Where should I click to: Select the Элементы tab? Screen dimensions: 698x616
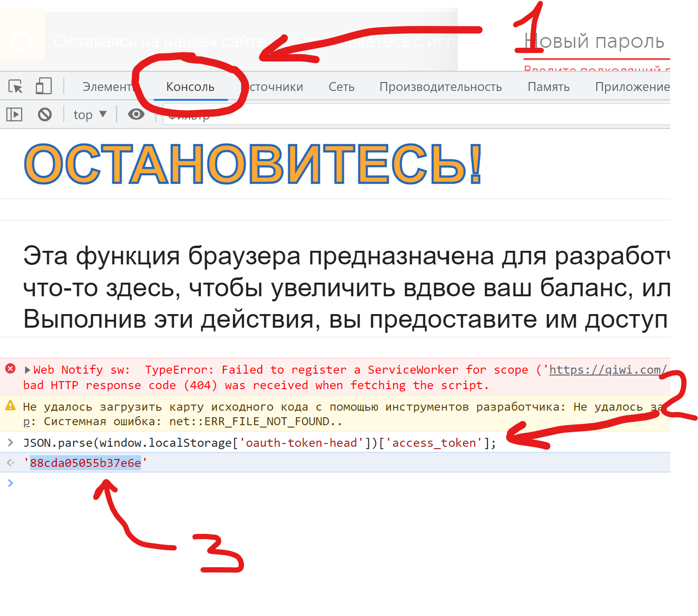coord(109,87)
